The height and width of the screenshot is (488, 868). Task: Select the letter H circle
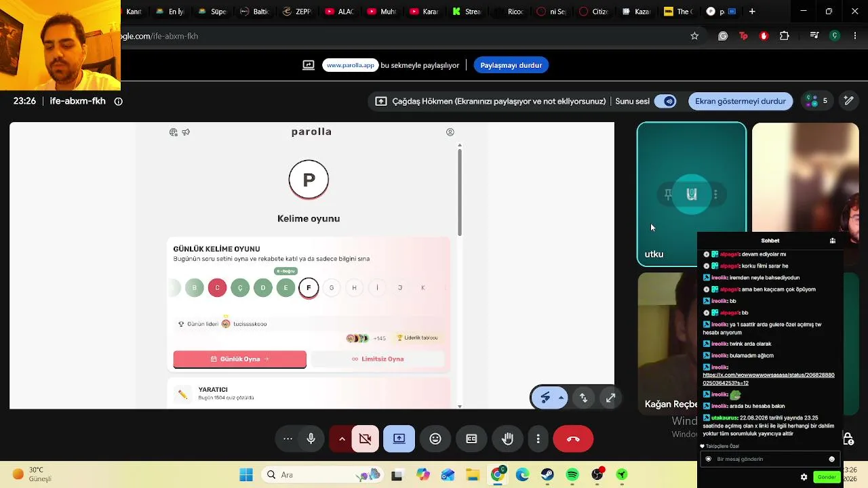click(x=354, y=288)
